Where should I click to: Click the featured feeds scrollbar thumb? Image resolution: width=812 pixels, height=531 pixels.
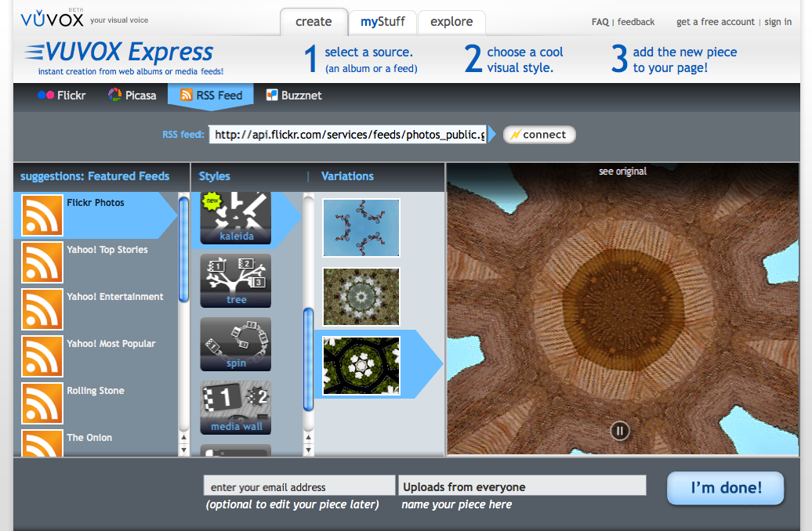coord(183,250)
